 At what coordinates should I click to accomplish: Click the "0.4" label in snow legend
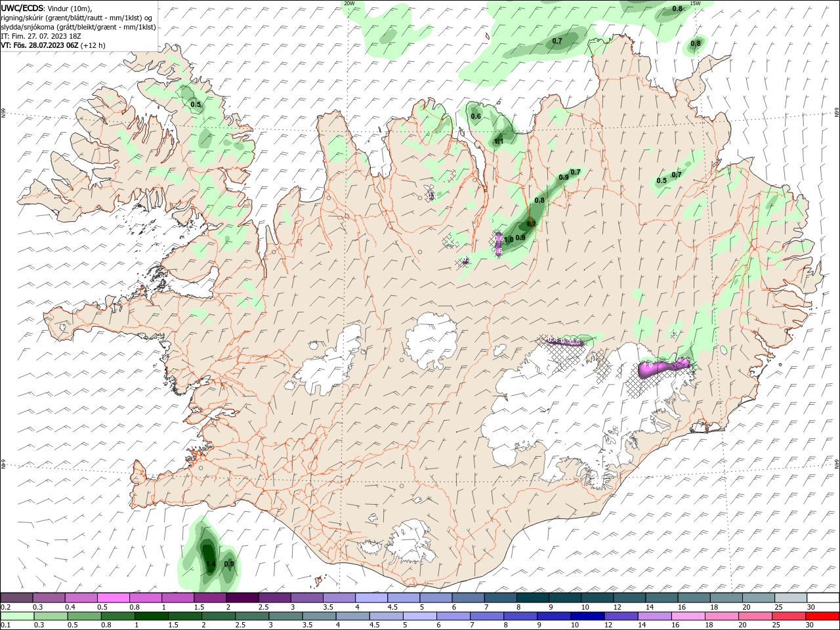tap(70, 607)
